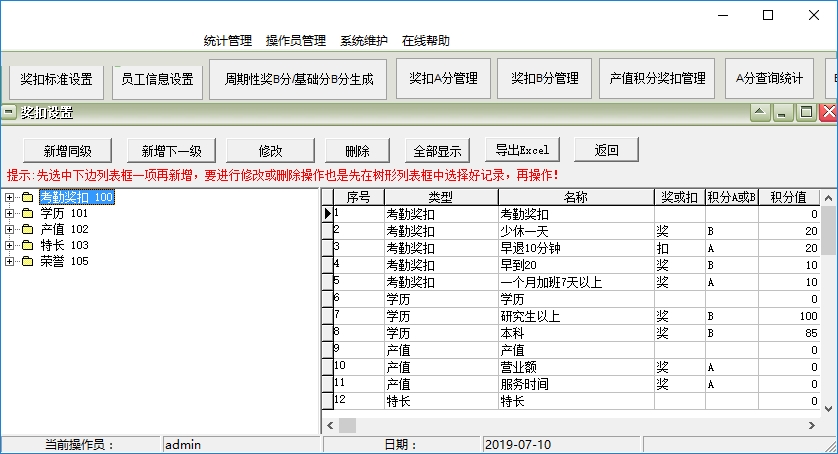Select the 特长 folder icon in tree
Image resolution: width=838 pixels, height=454 pixels.
point(27,246)
